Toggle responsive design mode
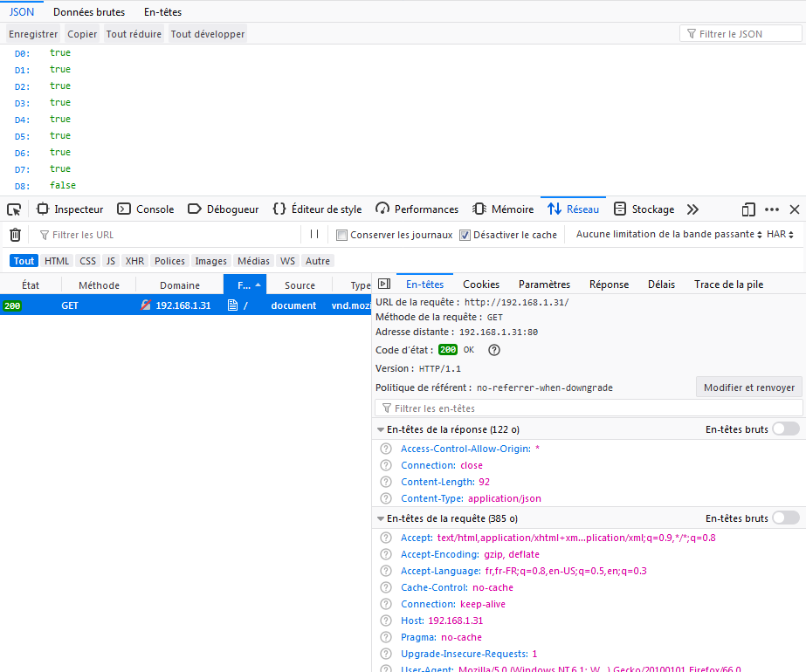 pyautogui.click(x=747, y=209)
